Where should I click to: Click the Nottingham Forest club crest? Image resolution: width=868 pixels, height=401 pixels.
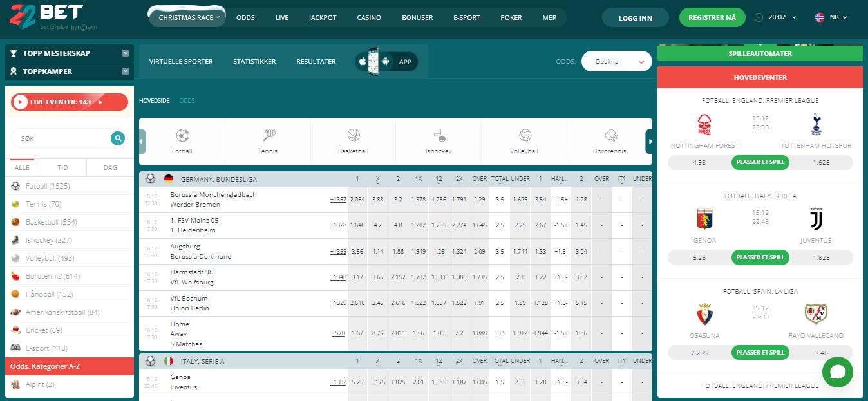tap(704, 125)
